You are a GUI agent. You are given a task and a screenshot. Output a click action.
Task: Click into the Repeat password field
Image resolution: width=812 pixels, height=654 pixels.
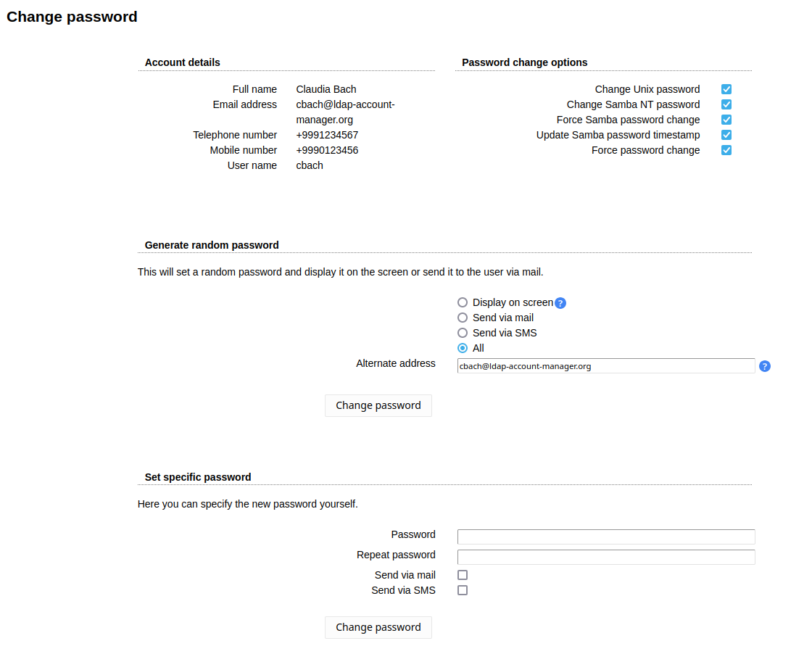(x=606, y=557)
